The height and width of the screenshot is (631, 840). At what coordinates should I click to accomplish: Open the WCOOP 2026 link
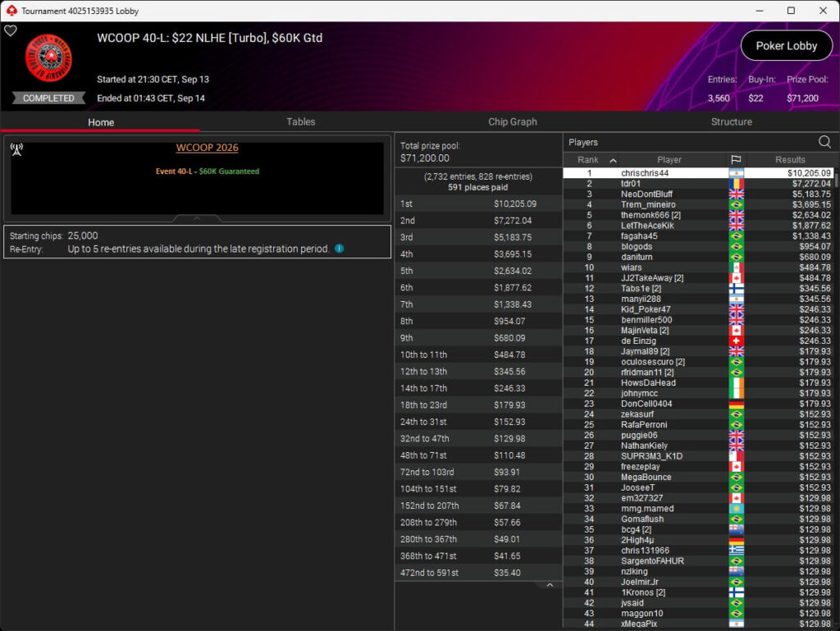[x=208, y=148]
